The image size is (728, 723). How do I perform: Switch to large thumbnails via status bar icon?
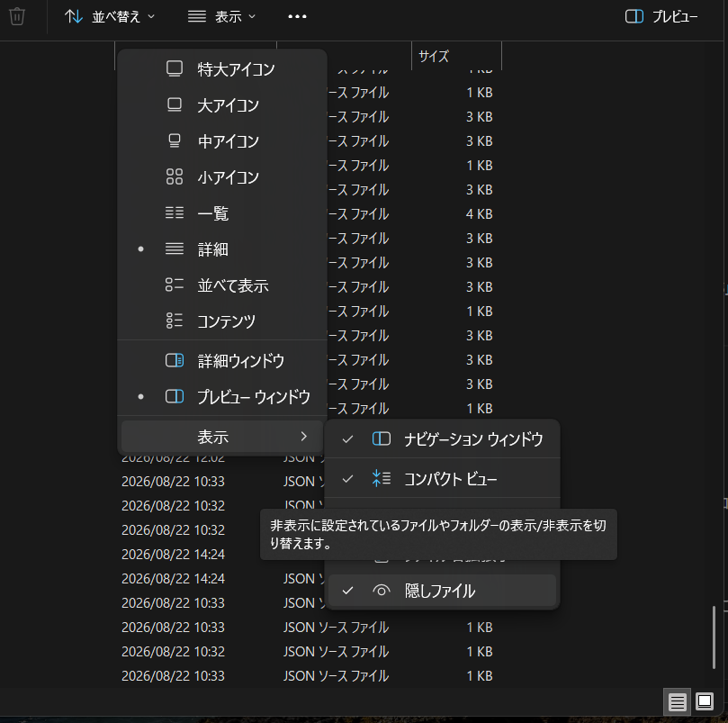[705, 701]
